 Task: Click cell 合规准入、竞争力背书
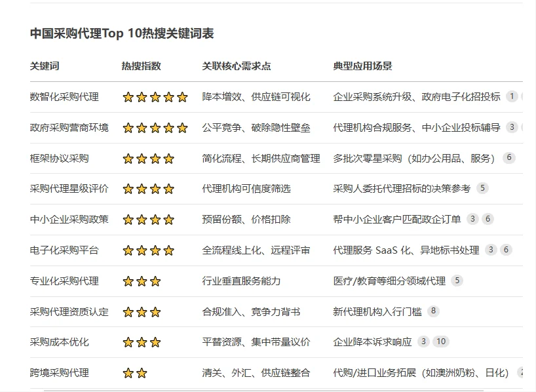click(x=251, y=311)
